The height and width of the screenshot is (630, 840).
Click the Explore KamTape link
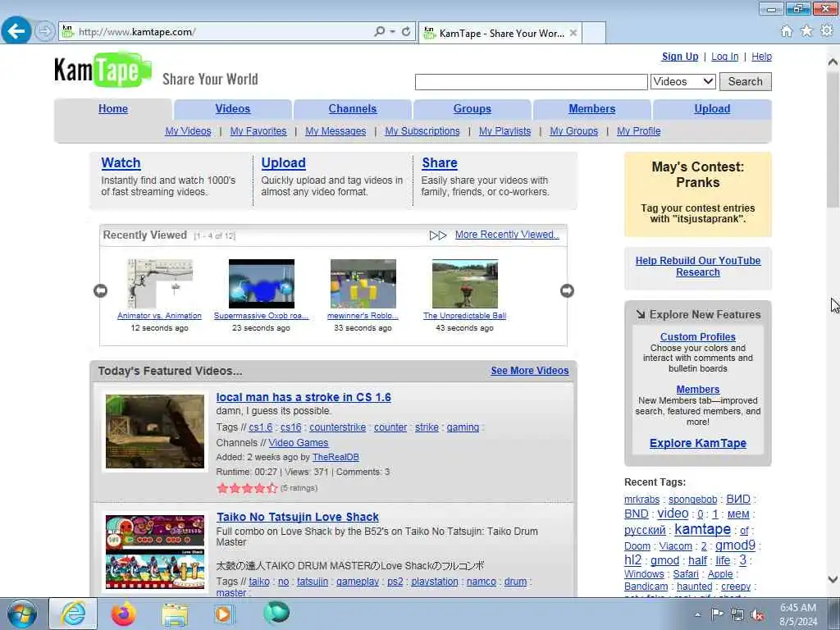tap(698, 444)
